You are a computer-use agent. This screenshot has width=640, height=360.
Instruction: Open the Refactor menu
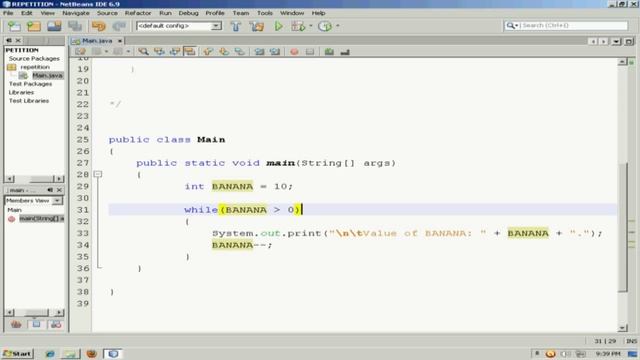click(x=138, y=13)
